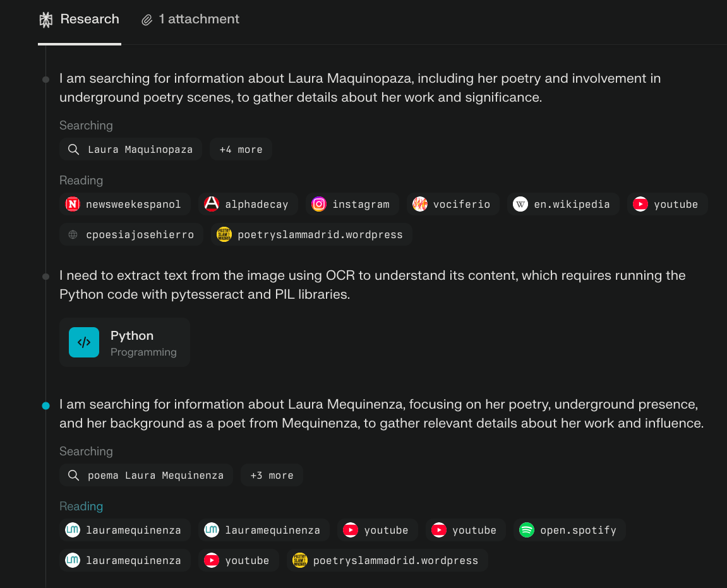Open the 1 attachment tab

(x=191, y=20)
